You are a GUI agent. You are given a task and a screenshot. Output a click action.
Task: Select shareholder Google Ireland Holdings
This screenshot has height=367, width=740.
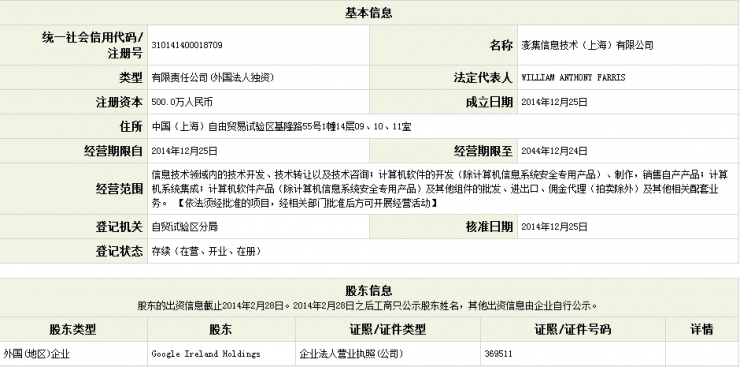(206, 354)
